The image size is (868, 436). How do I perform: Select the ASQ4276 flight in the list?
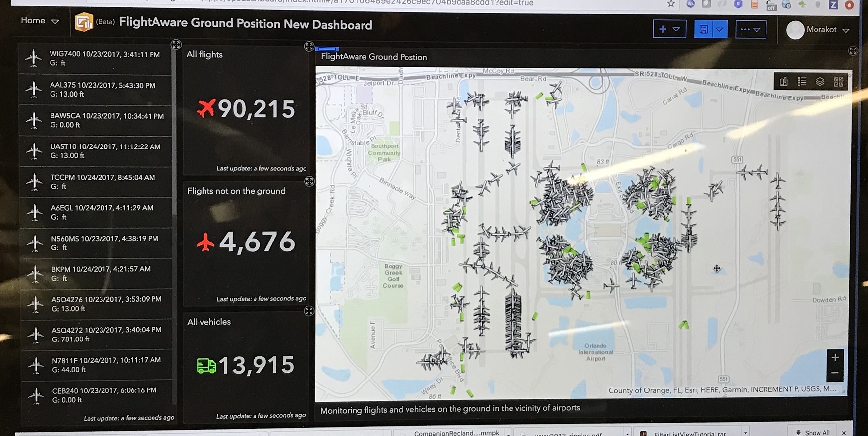[97, 304]
